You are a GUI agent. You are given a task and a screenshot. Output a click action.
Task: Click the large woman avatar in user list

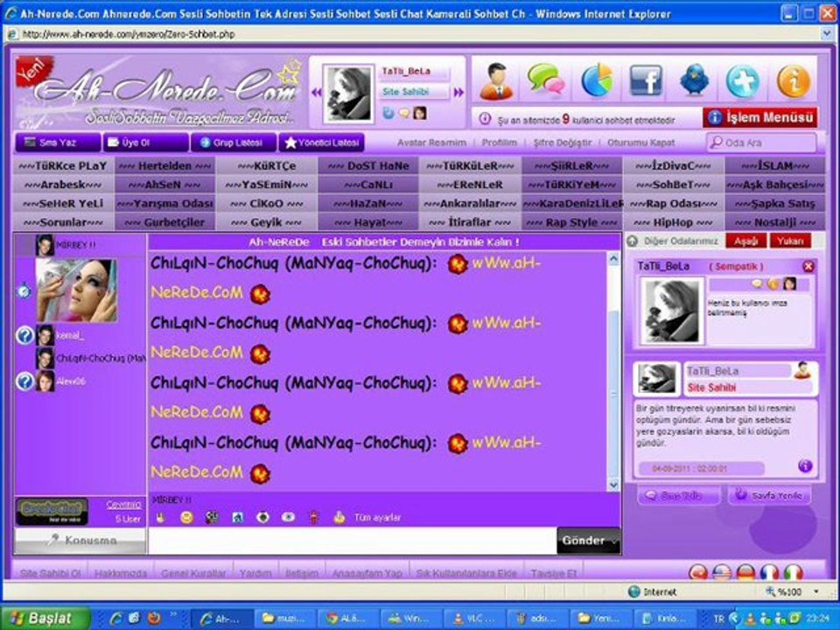pyautogui.click(x=76, y=290)
